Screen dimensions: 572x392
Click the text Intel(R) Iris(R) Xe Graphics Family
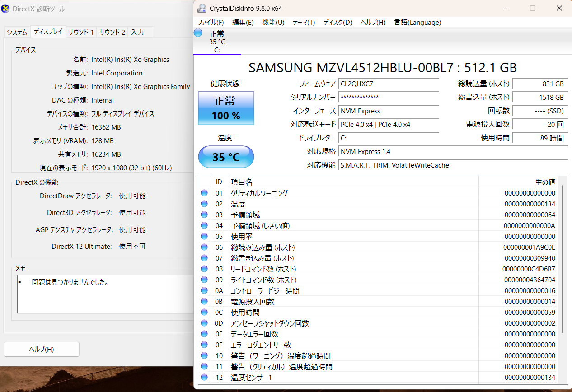141,86
